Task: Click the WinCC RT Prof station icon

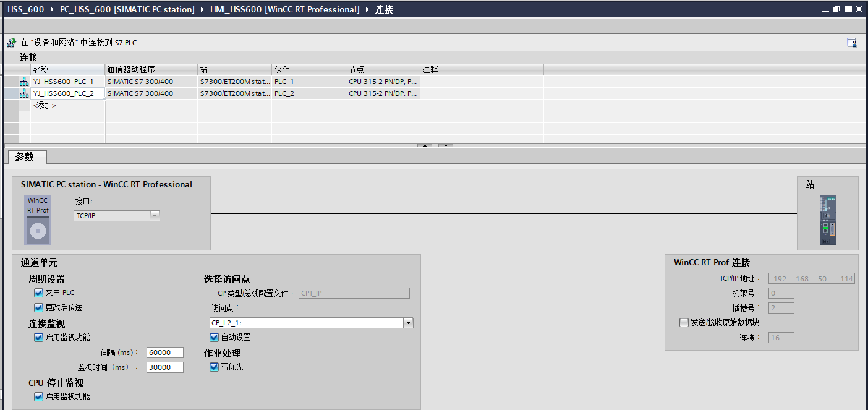Action: (x=38, y=220)
